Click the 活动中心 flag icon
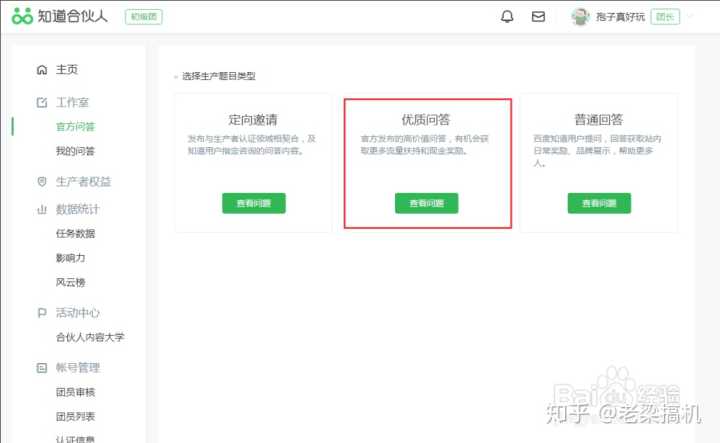The height and width of the screenshot is (443, 720). (x=42, y=313)
